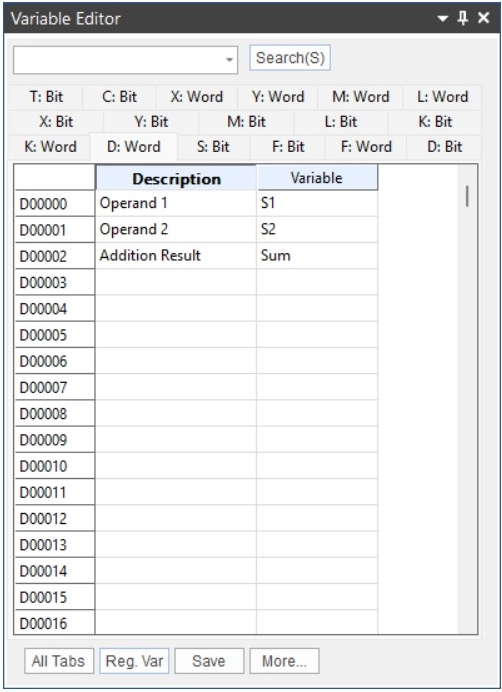Open the panel options dropdown arrow
502x692 pixels.
[442, 18]
